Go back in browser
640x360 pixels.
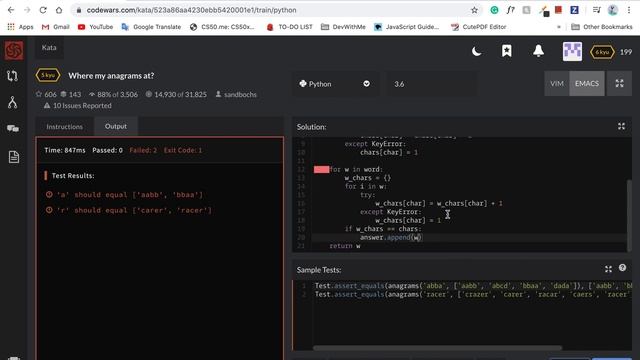11,10
